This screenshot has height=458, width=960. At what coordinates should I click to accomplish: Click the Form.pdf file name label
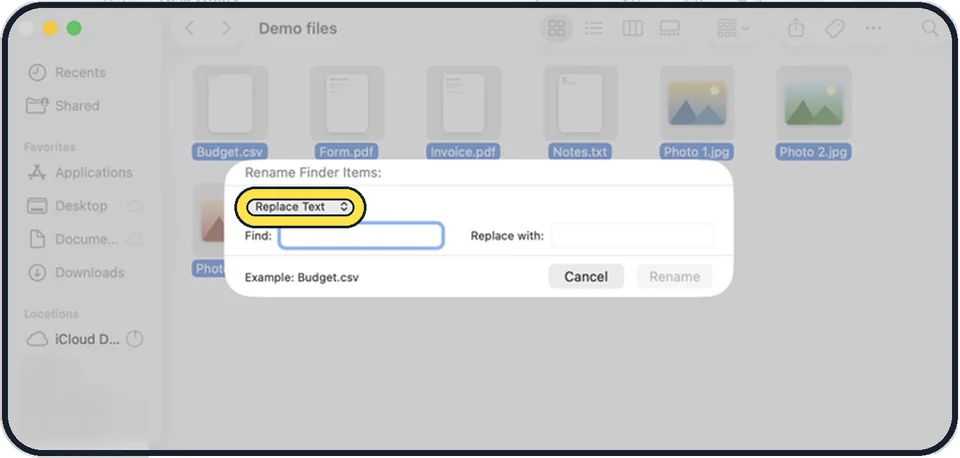pyautogui.click(x=347, y=152)
